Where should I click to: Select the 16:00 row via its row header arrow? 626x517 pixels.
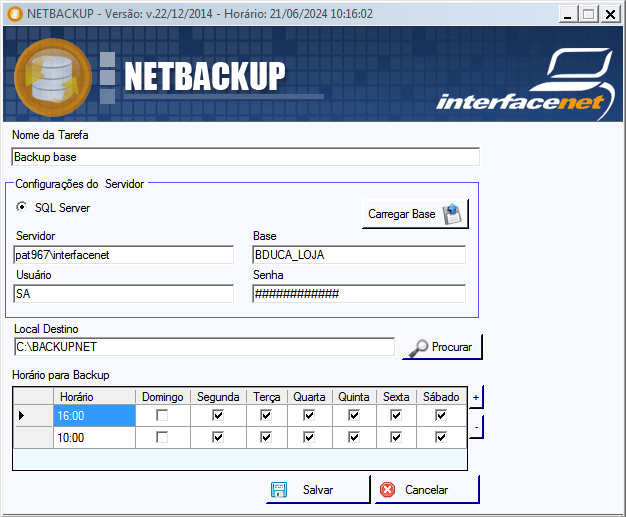click(x=34, y=416)
